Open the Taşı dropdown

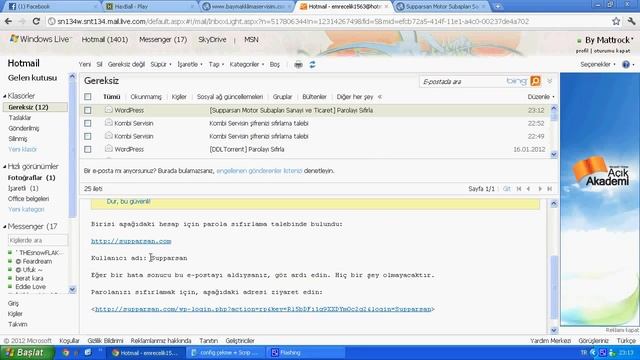coord(216,64)
